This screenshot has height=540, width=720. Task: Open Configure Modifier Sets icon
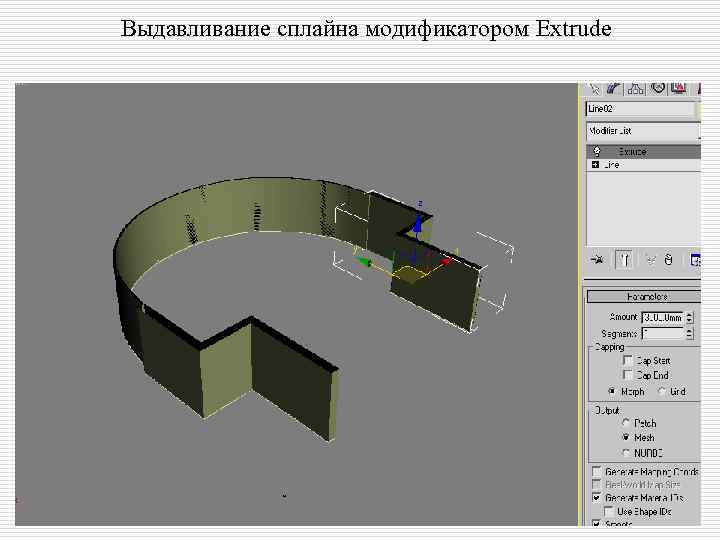pos(695,260)
